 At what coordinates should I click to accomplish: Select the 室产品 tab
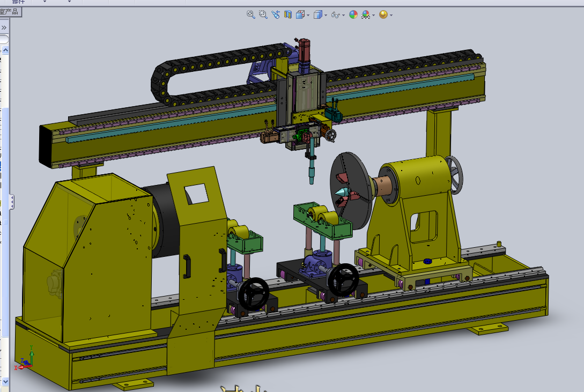tap(9, 12)
